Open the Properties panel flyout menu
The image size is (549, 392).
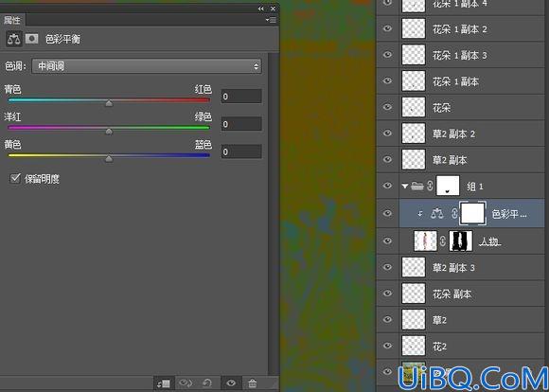[271, 20]
